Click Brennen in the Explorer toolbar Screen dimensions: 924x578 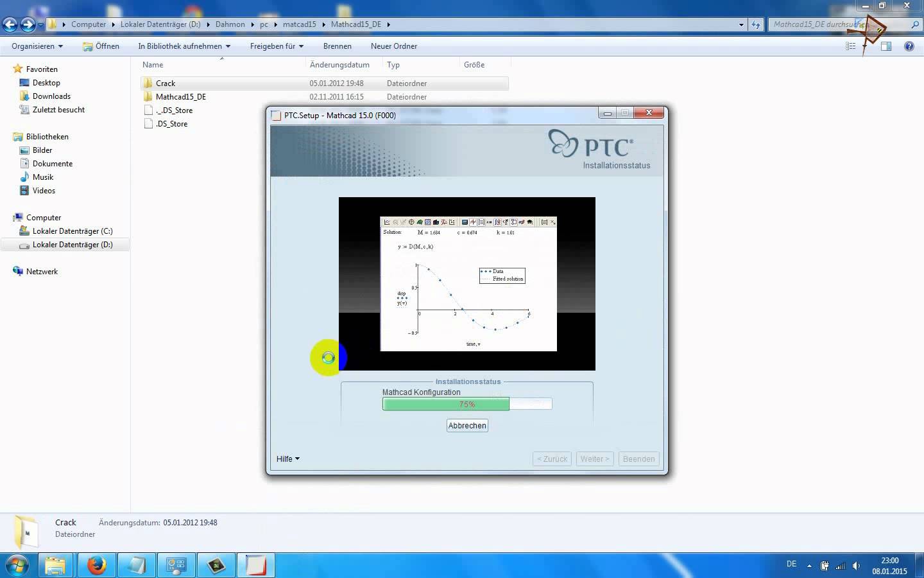point(338,46)
